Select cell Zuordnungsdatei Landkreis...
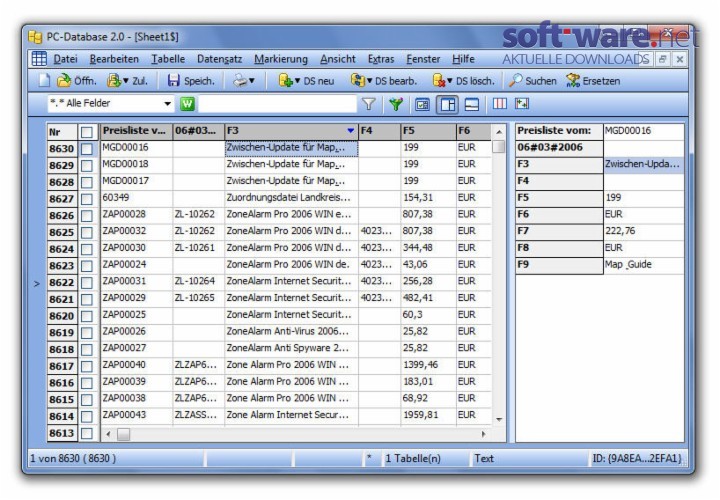This screenshot has height=500, width=720. coord(291,197)
